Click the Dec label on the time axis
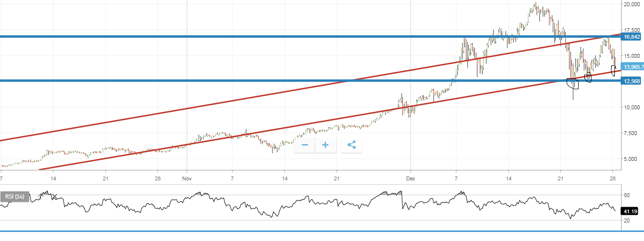This screenshot has width=644, height=241. click(x=411, y=178)
